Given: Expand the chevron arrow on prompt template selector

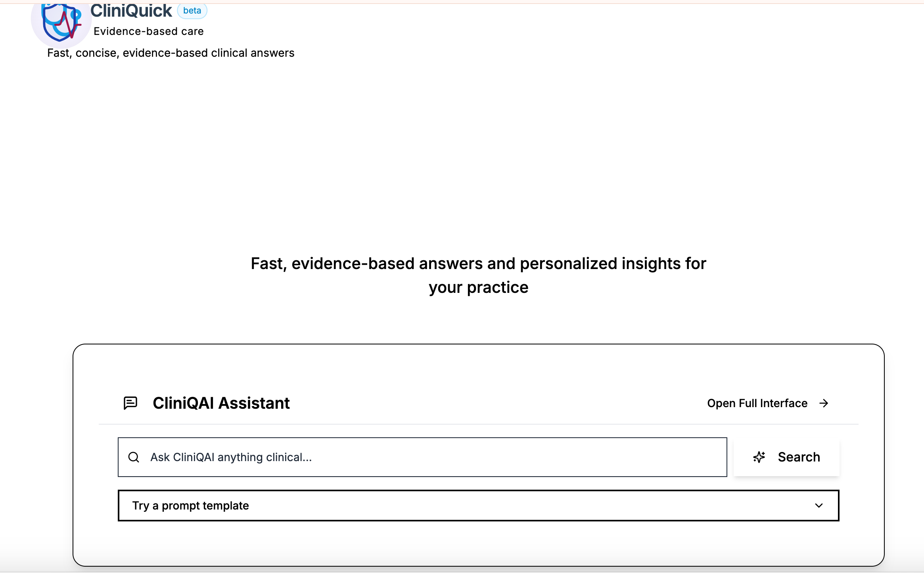Looking at the screenshot, I should point(819,506).
